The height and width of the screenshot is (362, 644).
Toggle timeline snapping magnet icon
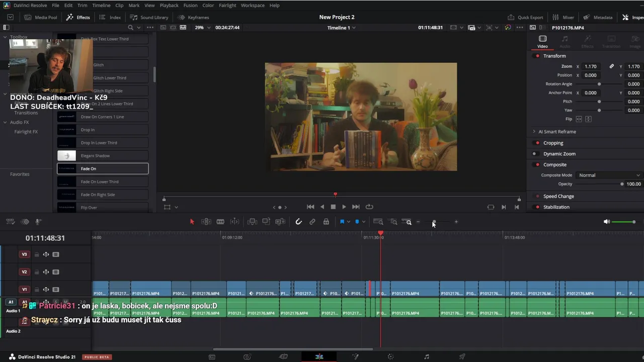pos(298,222)
